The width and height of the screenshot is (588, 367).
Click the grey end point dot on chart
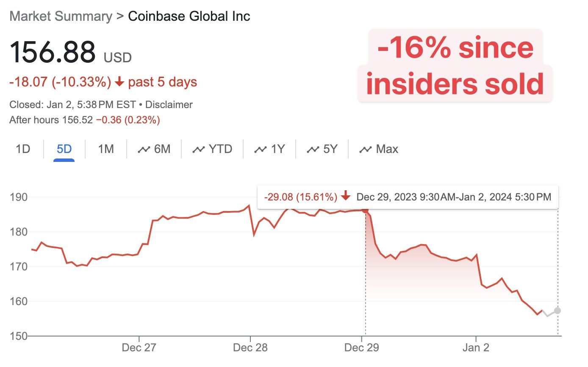point(557,311)
